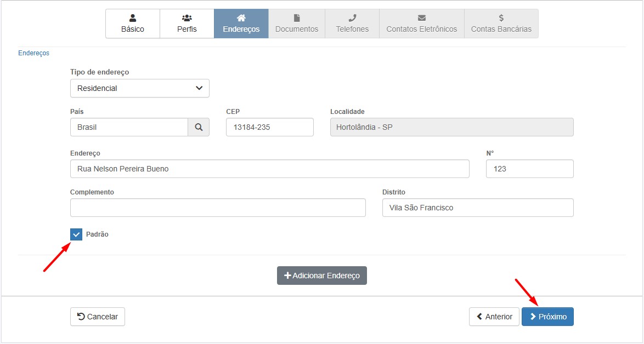Switch to the Básico tab

pos(133,24)
